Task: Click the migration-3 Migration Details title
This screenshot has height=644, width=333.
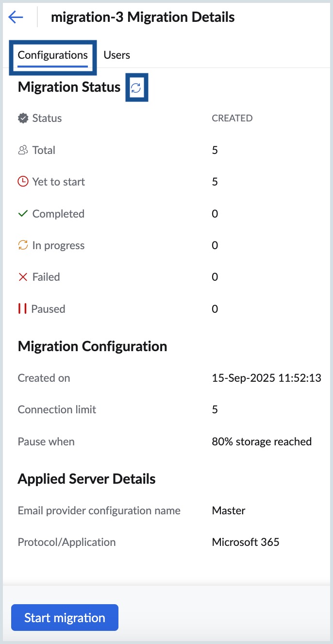Action: (x=143, y=17)
